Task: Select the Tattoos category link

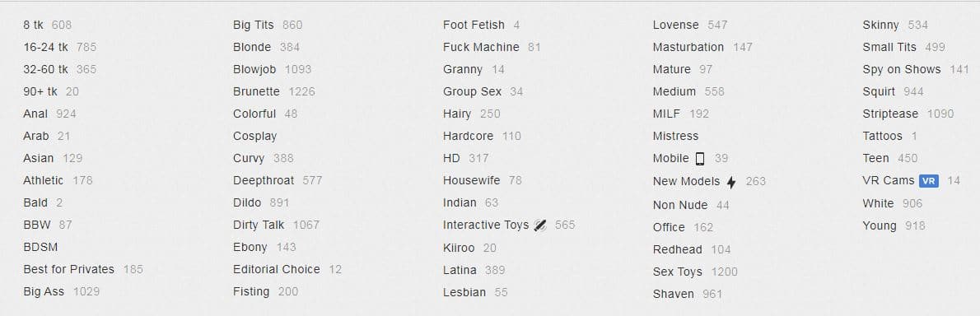Action: (x=883, y=136)
